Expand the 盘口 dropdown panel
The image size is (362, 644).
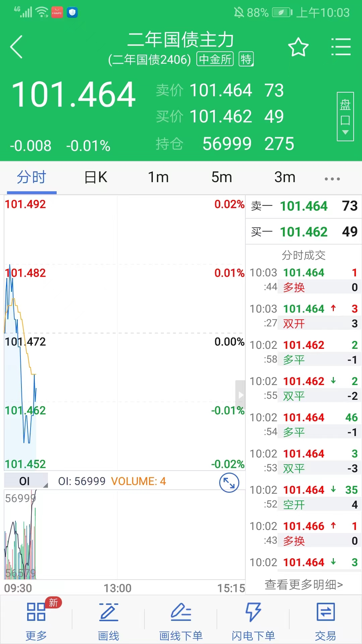[345, 116]
